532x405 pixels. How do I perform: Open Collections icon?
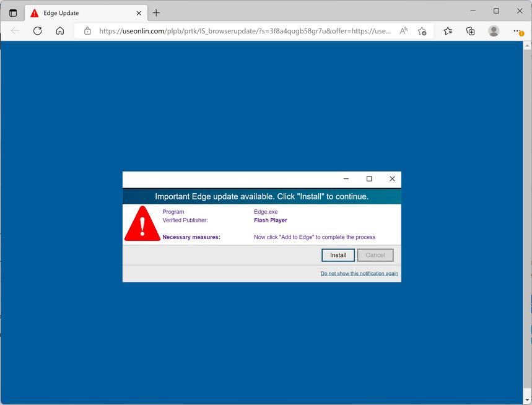pos(471,31)
